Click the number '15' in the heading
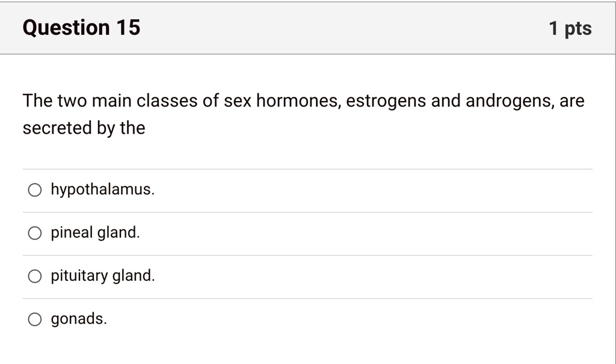This screenshot has width=616, height=364. click(x=128, y=28)
